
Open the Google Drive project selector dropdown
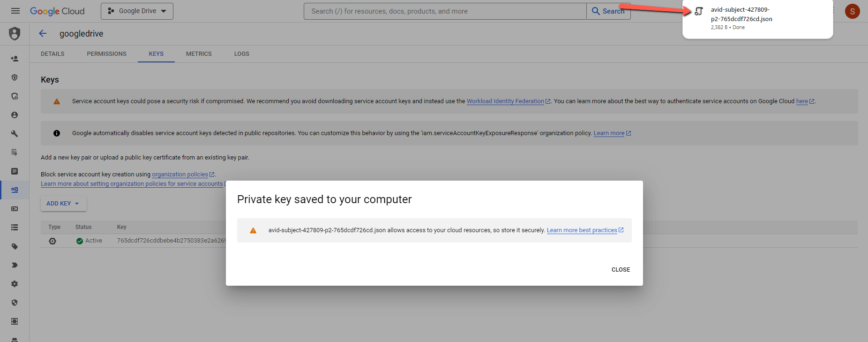(137, 11)
